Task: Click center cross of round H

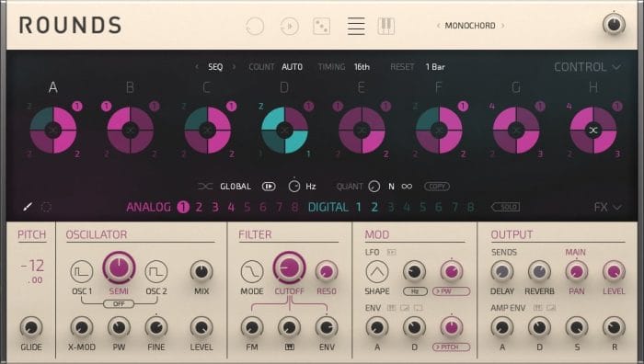Action: point(593,131)
